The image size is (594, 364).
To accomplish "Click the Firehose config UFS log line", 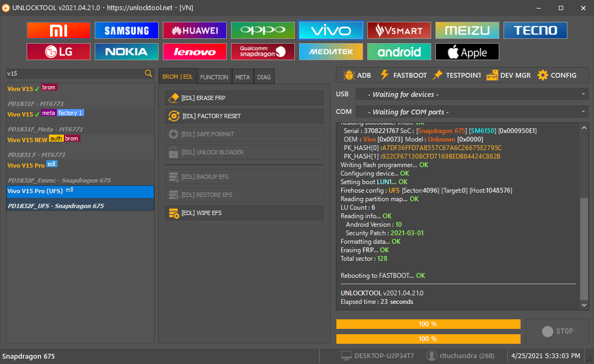I will click(x=426, y=190).
